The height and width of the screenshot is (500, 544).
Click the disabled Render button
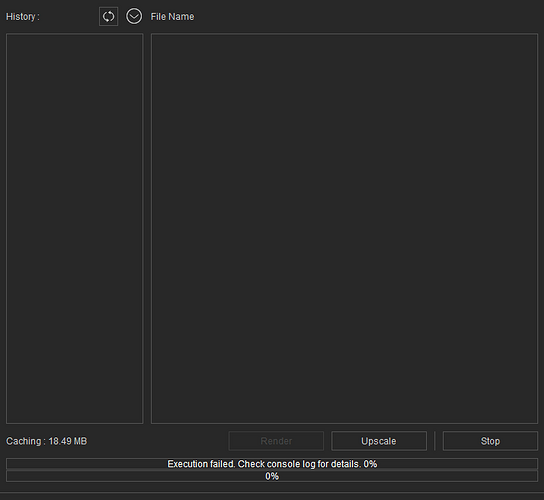click(x=276, y=441)
